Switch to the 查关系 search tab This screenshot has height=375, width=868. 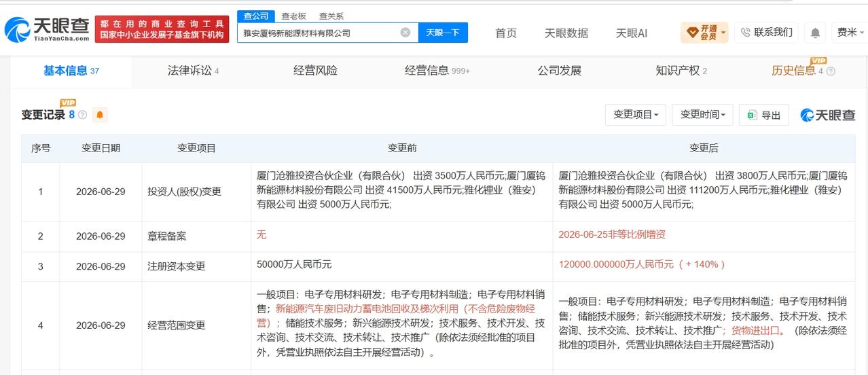331,16
